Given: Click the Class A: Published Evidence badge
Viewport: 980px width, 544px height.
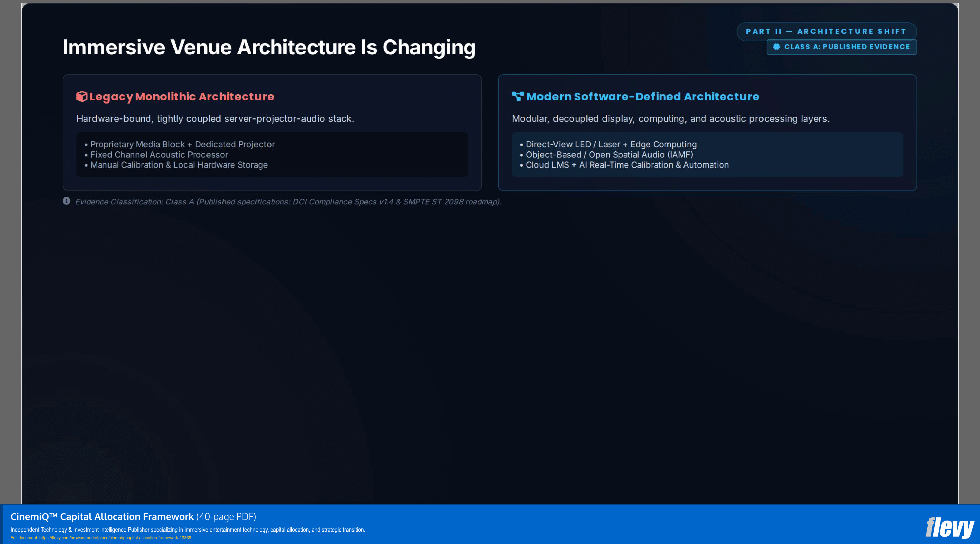Looking at the screenshot, I should [841, 47].
